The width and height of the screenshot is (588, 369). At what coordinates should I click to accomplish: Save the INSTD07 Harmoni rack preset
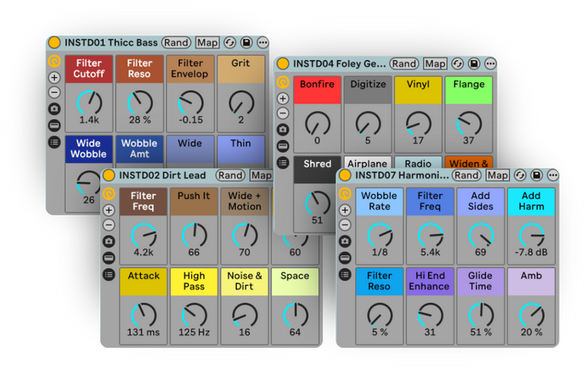pos(537,175)
